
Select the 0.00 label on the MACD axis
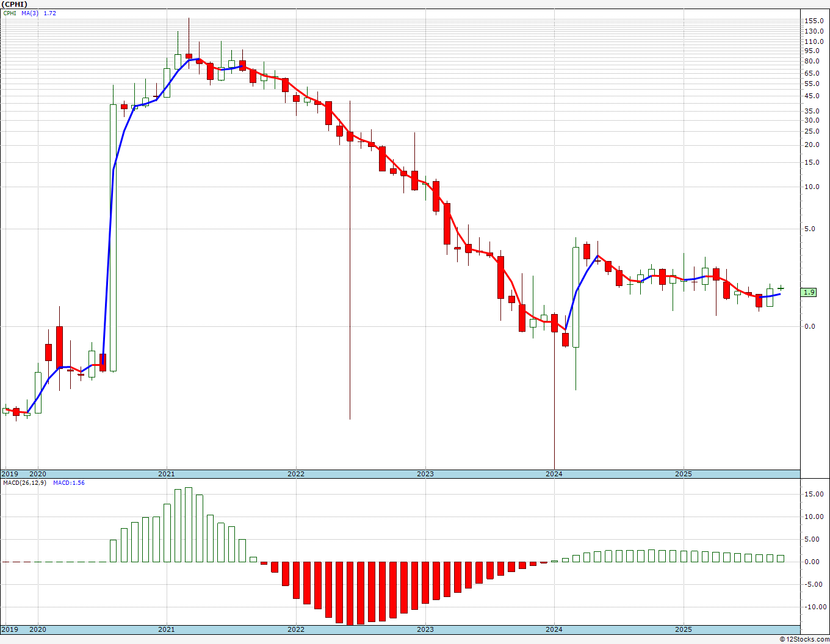click(812, 562)
